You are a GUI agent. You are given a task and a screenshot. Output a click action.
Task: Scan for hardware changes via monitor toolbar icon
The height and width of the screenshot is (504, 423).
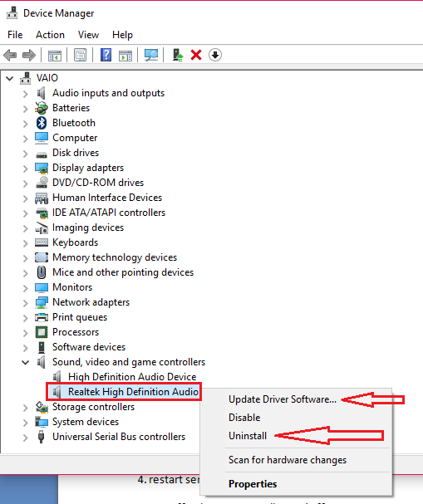(151, 55)
